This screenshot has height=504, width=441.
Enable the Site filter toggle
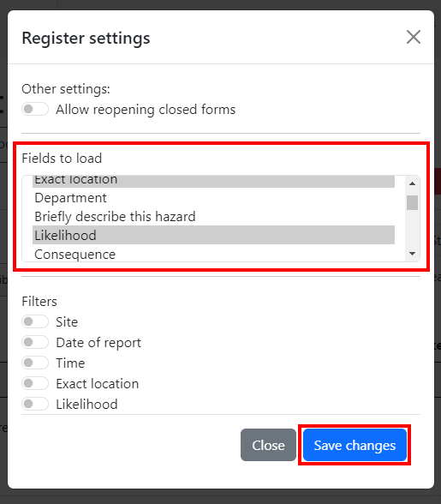pyautogui.click(x=35, y=321)
